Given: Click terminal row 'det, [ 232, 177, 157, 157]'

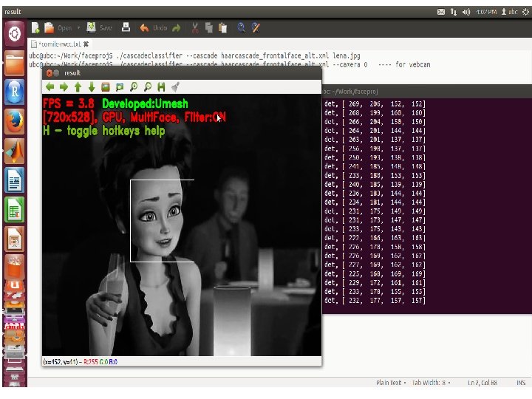Looking at the screenshot, I should click(x=375, y=300).
